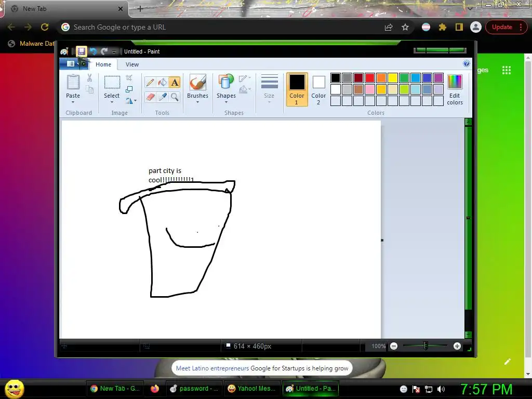Click the zoom in plus button
Viewport: 532px width, 399px height.
point(457,346)
